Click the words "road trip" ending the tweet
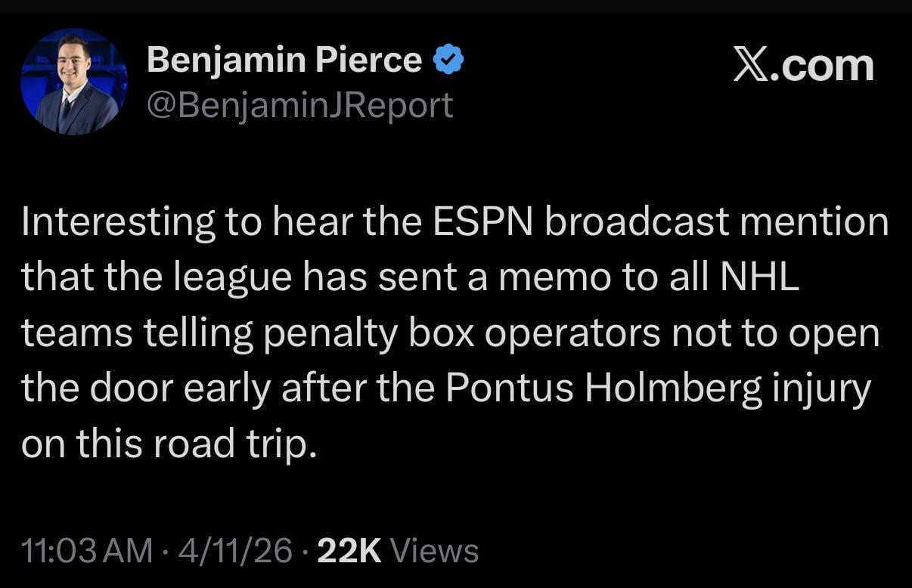The image size is (912, 588). (232, 444)
